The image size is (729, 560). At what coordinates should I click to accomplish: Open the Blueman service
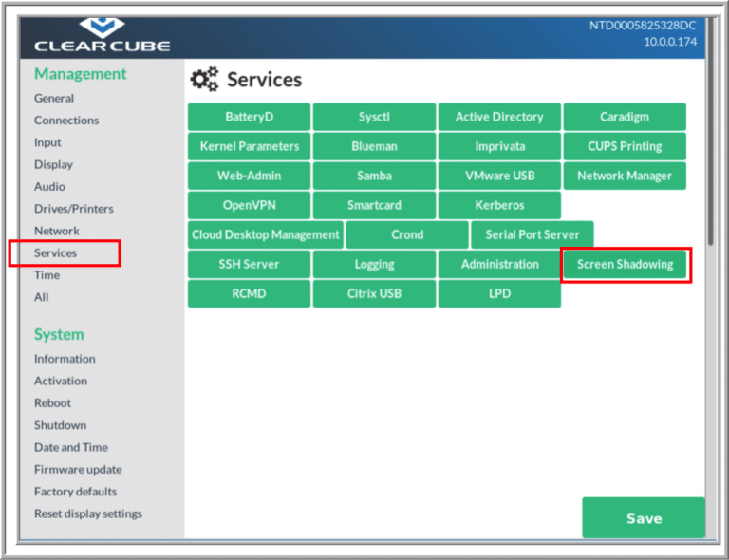(374, 146)
